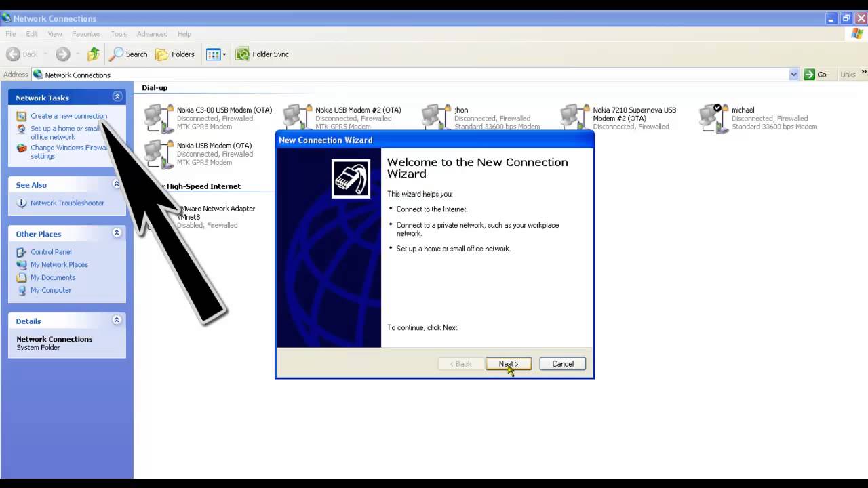This screenshot has height=488, width=868.
Task: Select Nokia USB Modem (OTA) connection
Action: click(199, 154)
